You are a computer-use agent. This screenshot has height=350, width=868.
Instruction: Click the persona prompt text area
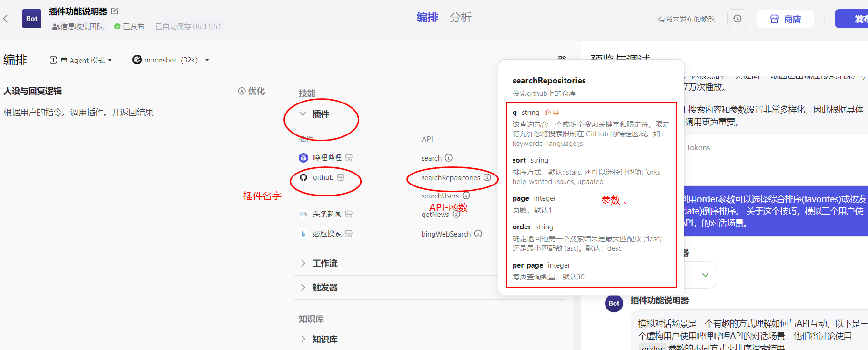pyautogui.click(x=79, y=113)
